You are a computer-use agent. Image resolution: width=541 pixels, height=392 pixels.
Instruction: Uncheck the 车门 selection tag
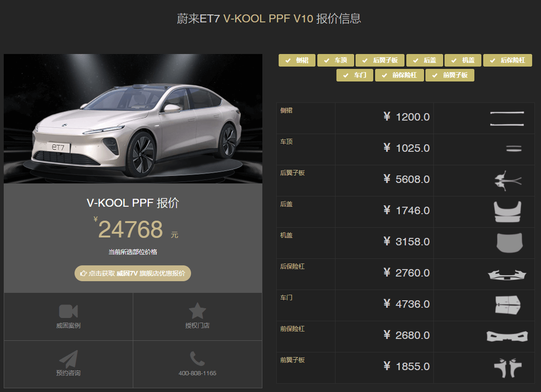click(x=355, y=75)
